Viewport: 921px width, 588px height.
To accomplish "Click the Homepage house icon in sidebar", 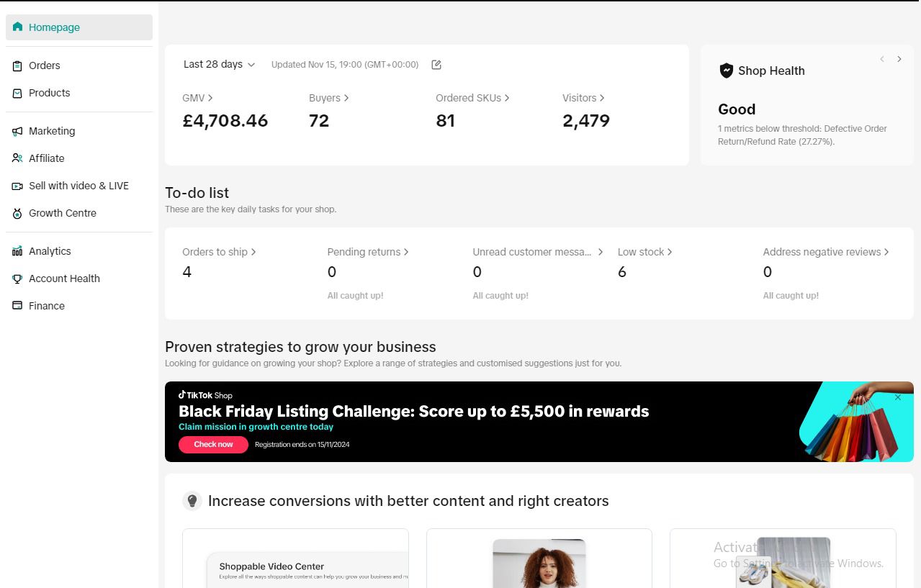I will click(x=17, y=27).
